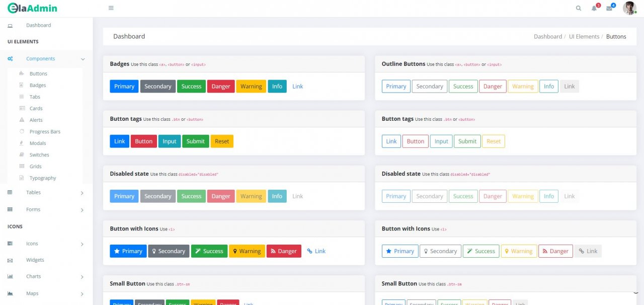This screenshot has width=644, height=305.
Task: Click outline Secondary button in Outline Buttons
Action: 430,86
